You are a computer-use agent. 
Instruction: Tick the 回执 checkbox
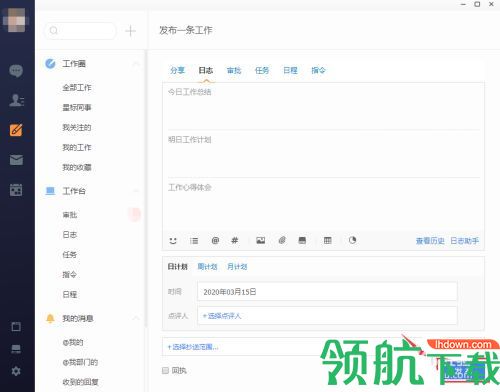pos(165,370)
